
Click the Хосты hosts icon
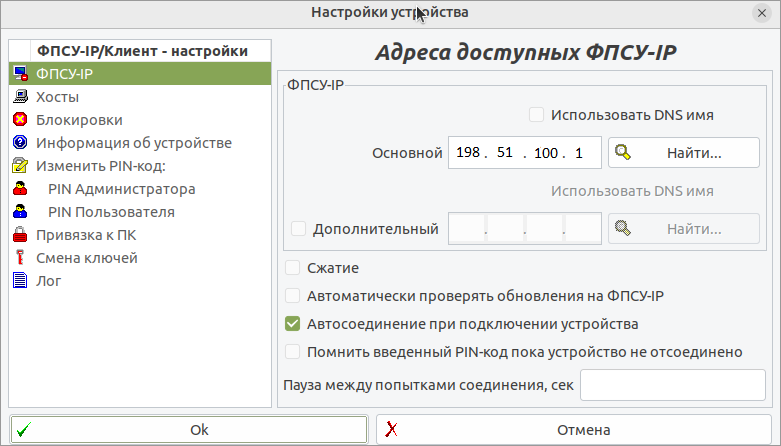[19, 97]
